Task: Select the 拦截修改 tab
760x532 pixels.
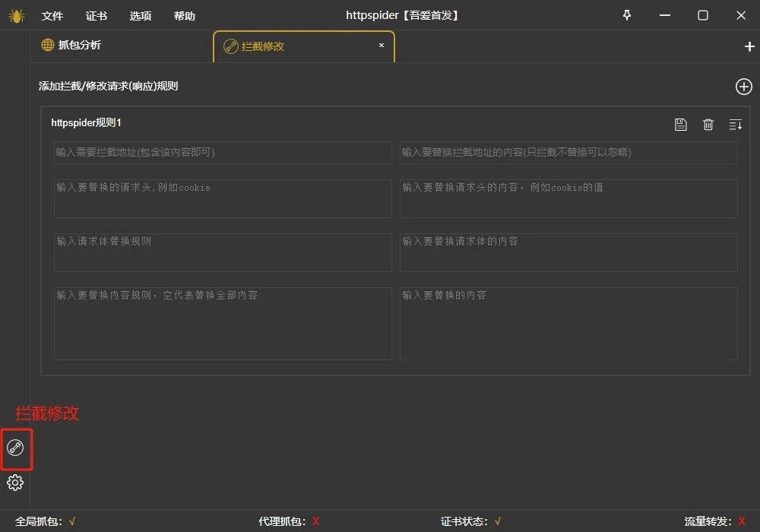Action: click(303, 46)
